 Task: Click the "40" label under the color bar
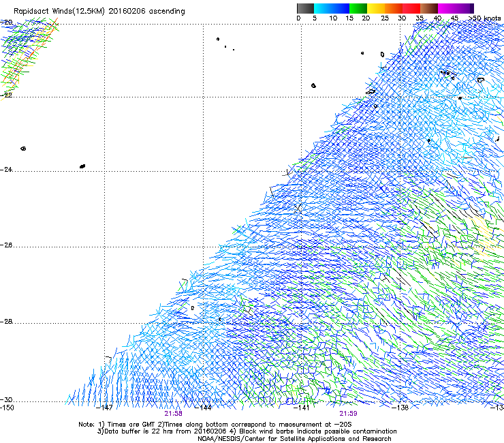click(437, 18)
